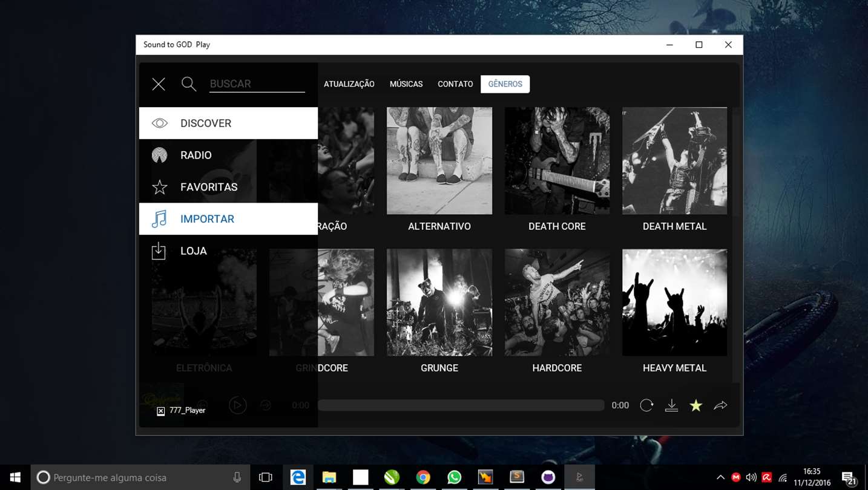Switch to the CONTATO tab
This screenshot has width=868, height=490.
[x=455, y=84]
